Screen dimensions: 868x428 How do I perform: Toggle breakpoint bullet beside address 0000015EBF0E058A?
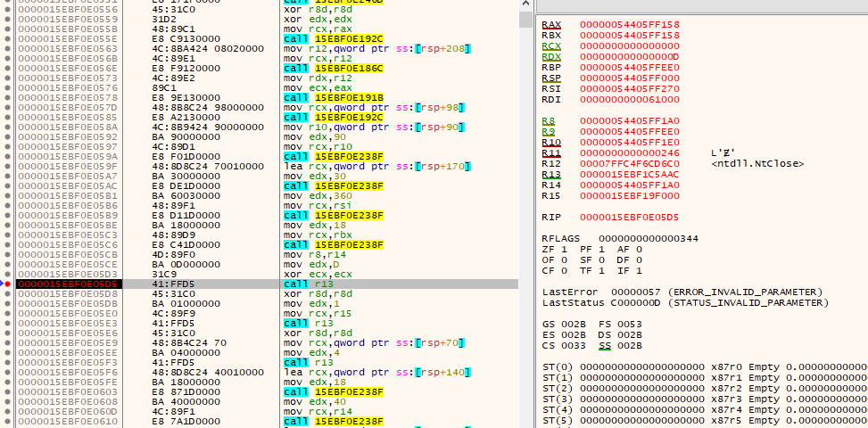point(7,127)
